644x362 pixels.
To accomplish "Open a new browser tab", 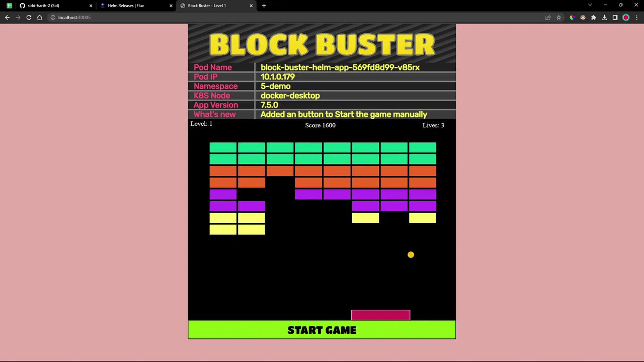I will point(264,6).
